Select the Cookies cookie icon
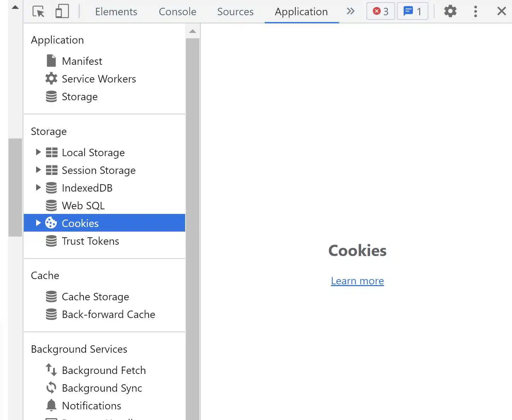 tap(51, 223)
